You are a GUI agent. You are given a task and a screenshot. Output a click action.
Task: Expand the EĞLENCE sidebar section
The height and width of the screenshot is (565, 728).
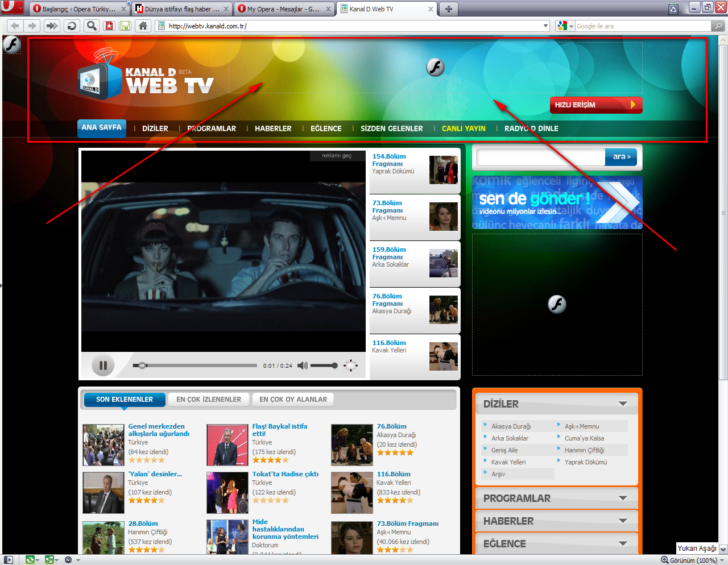coord(557,543)
